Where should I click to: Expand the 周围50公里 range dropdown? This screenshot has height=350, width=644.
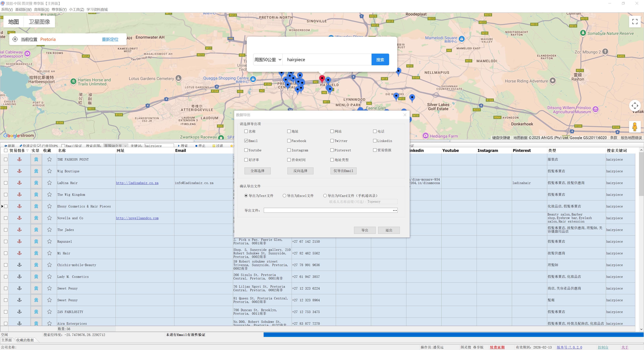[268, 60]
